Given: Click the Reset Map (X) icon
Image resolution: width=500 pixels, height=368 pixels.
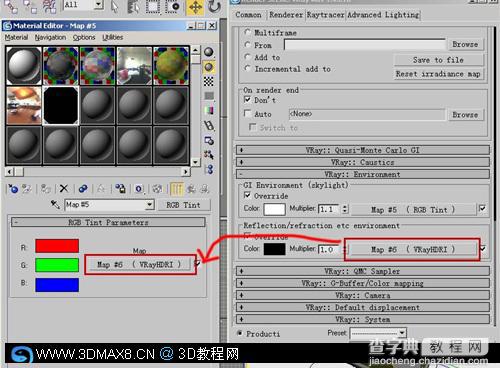Looking at the screenshot, I should point(64,189).
